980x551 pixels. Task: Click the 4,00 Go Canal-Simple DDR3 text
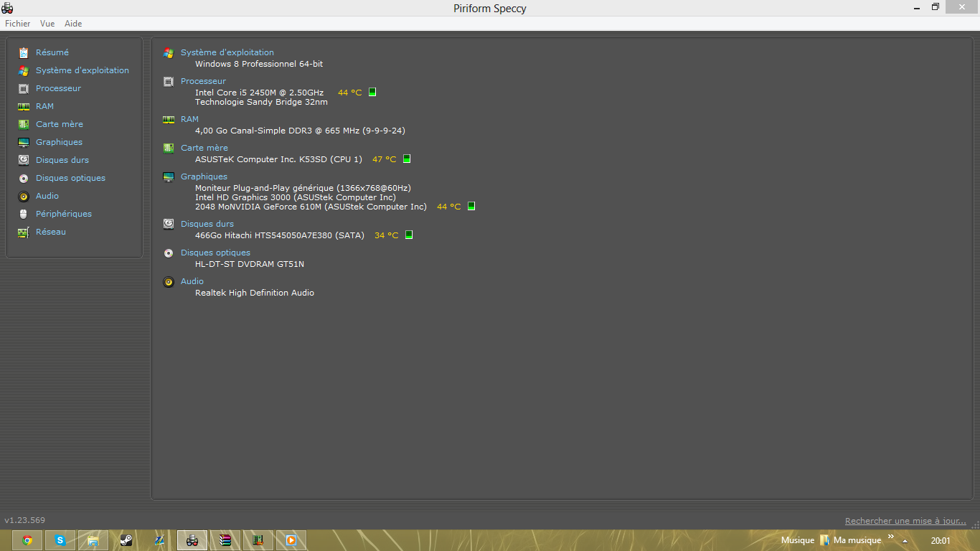[300, 131]
